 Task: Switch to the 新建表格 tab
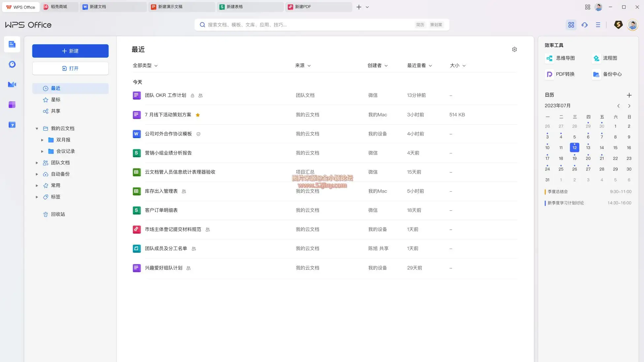[x=234, y=7]
